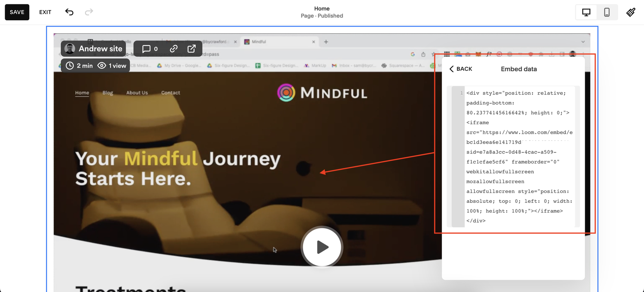
Task: Click the '2 min' video duration label
Action: (x=80, y=66)
